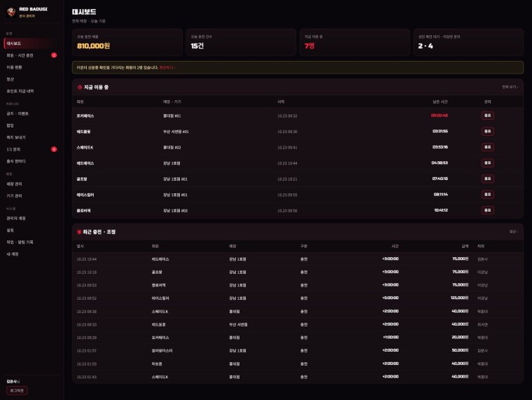This screenshot has width=532, height=400.
Task: Click the 15건 charge count card
Action: [x=241, y=42]
